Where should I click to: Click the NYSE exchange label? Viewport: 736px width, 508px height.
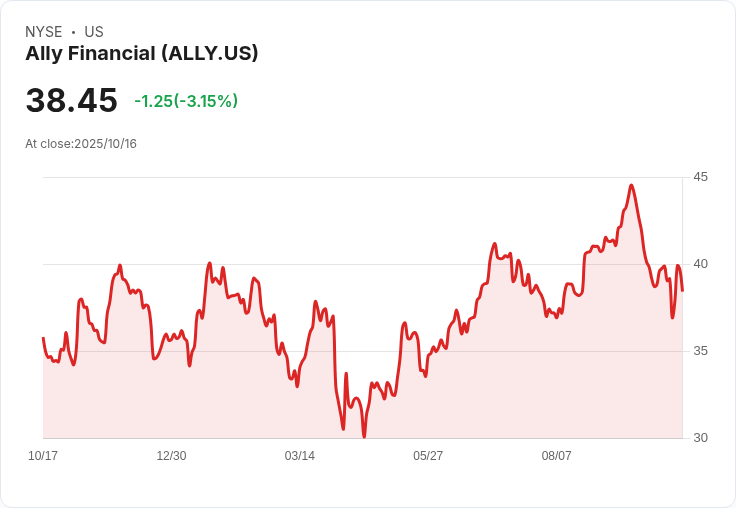coord(44,32)
